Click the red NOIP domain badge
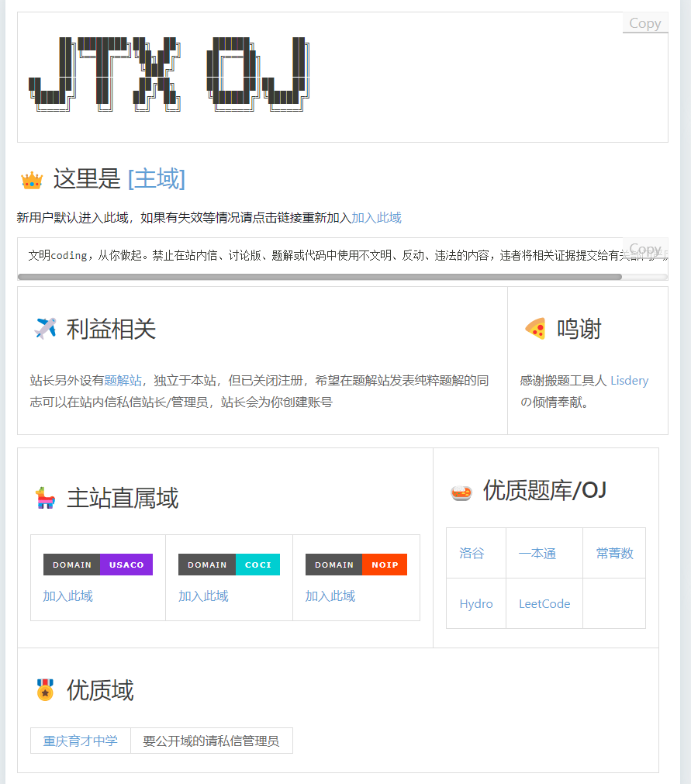 pos(385,565)
